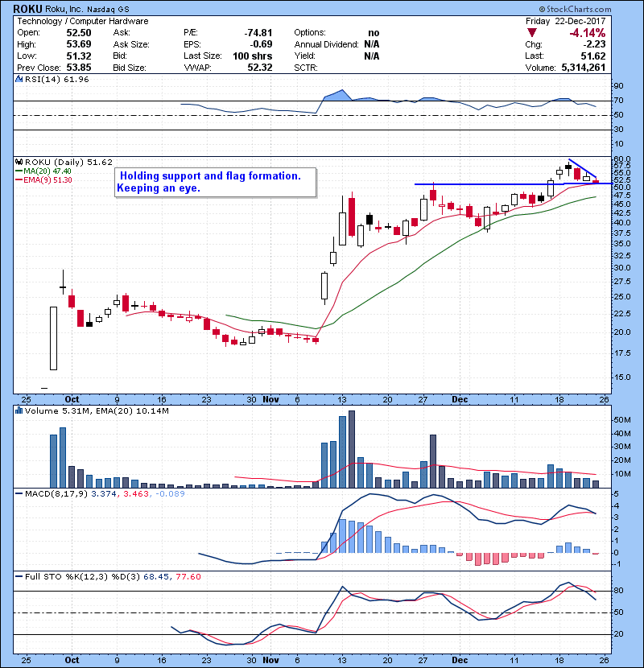The height and width of the screenshot is (668, 644).
Task: Click the Last value 51.62 in header
Action: click(x=593, y=56)
